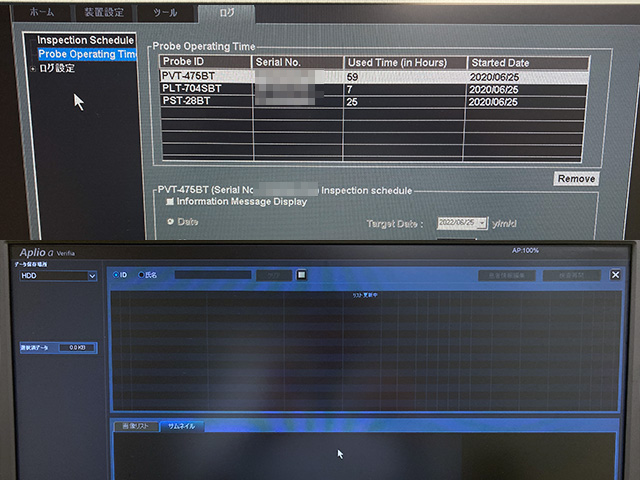The width and height of the screenshot is (640, 480).
Task: Click the AP:100% status indicator
Action: (525, 251)
